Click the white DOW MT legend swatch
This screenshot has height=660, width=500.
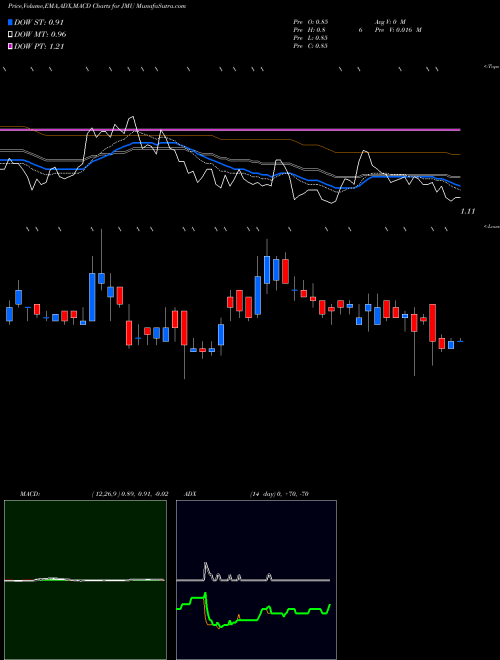(x=11, y=35)
